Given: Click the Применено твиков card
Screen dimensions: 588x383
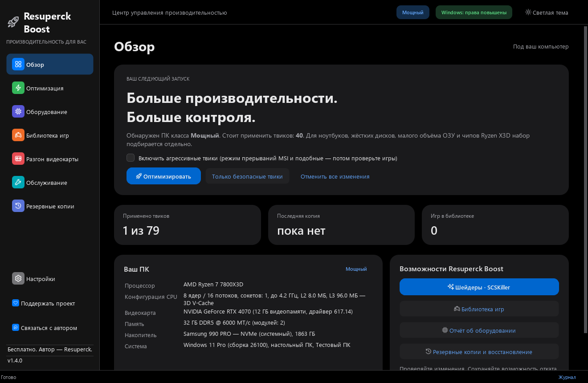Looking at the screenshot, I should (187, 225).
